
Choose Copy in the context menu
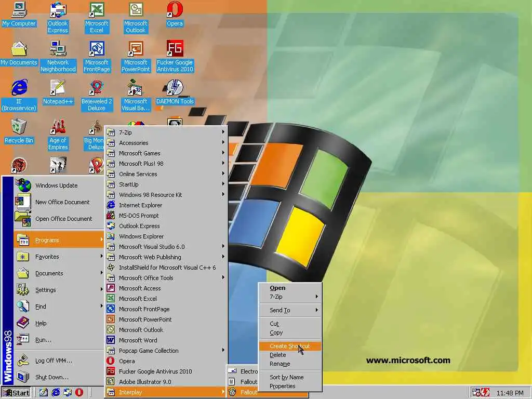tap(290, 332)
